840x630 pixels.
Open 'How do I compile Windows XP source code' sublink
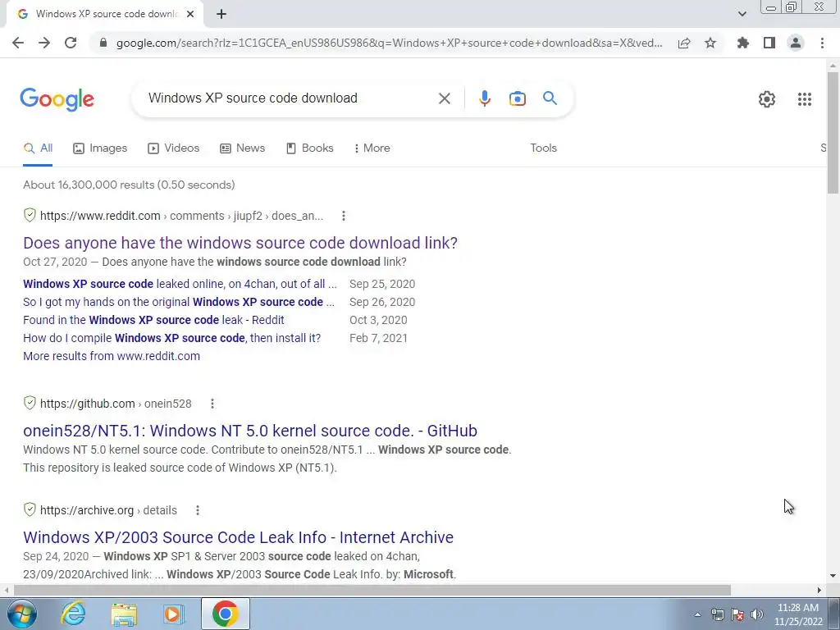coord(172,339)
